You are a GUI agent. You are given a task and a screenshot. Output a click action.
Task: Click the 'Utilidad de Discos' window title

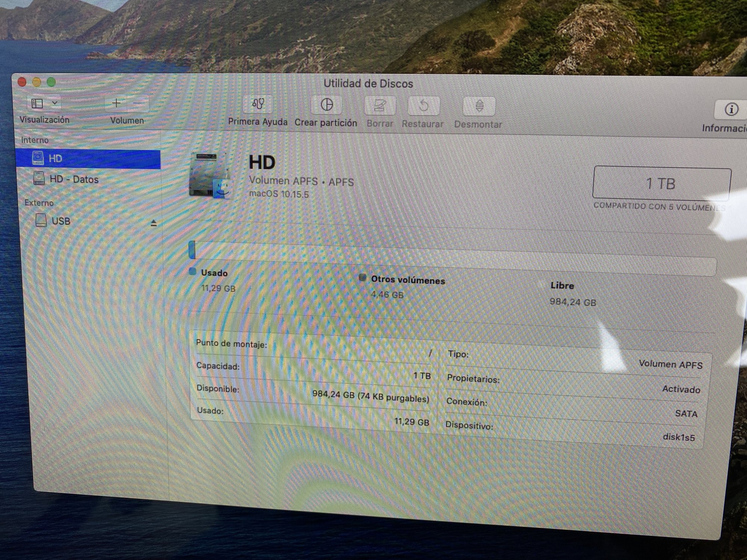coord(368,84)
